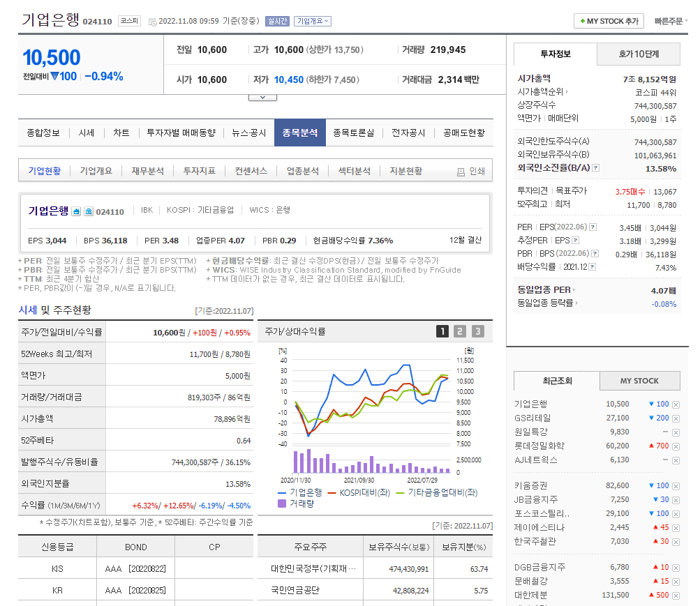Click the help icon next to 외국인소진율(B/A)

596,168
